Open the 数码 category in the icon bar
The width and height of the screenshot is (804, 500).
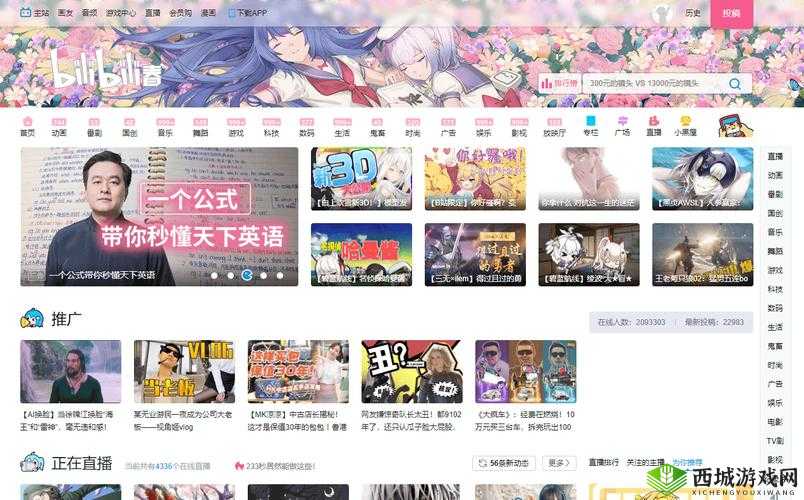pyautogui.click(x=307, y=127)
